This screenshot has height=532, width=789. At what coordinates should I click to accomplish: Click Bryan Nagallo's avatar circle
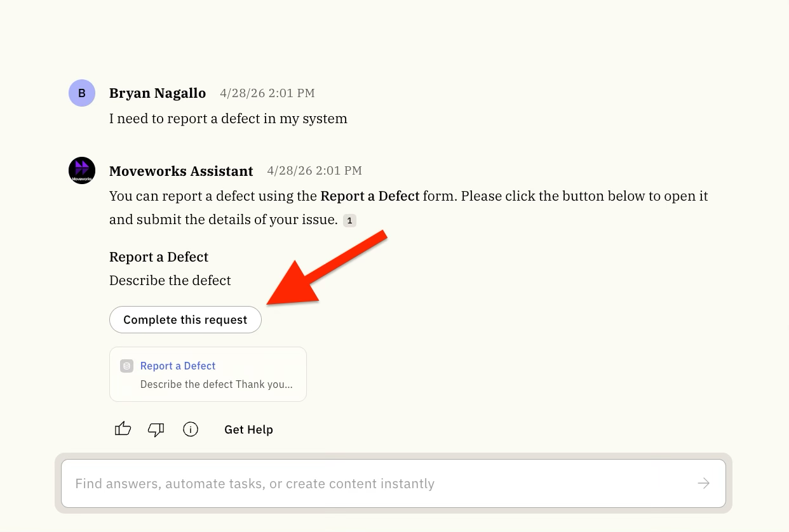click(x=82, y=93)
